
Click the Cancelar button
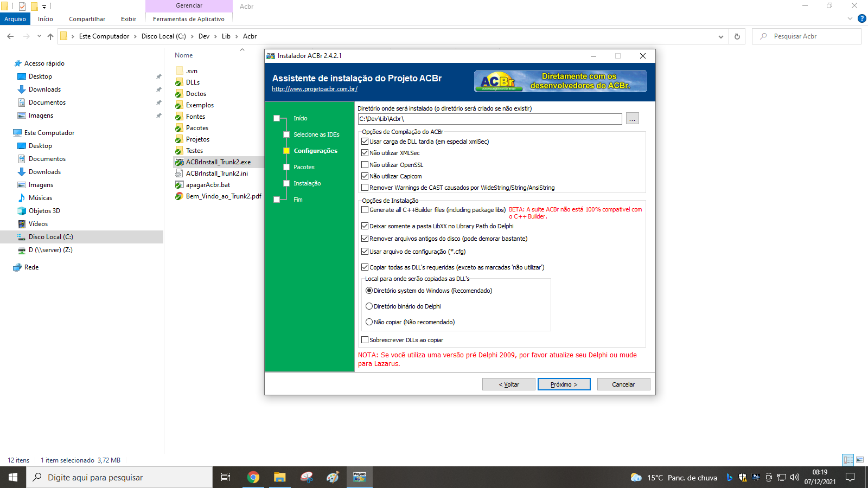point(623,384)
